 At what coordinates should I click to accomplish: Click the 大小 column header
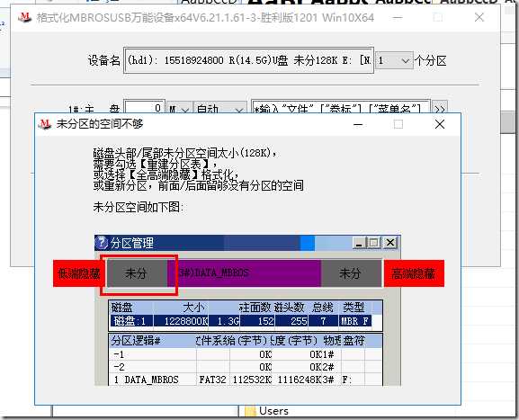point(181,308)
